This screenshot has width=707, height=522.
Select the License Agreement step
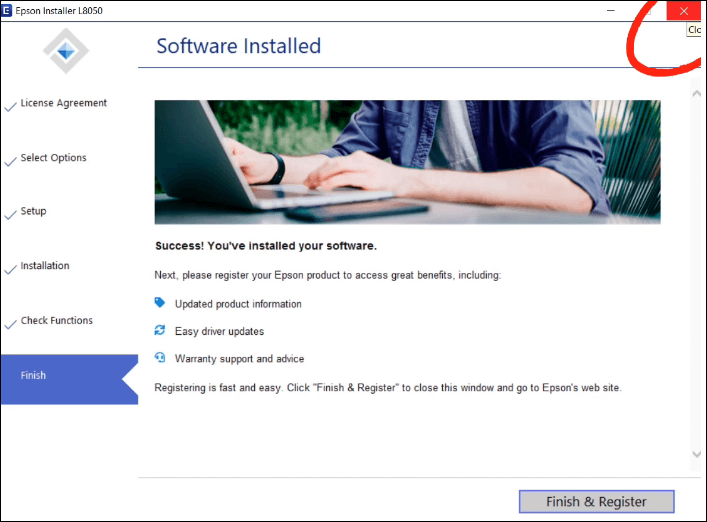(63, 103)
